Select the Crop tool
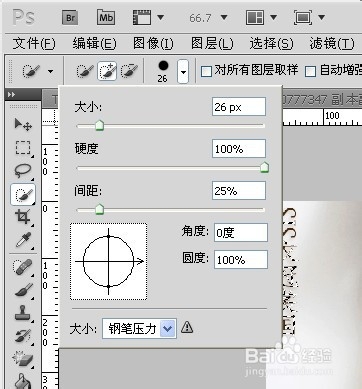362x389 pixels. tap(23, 217)
